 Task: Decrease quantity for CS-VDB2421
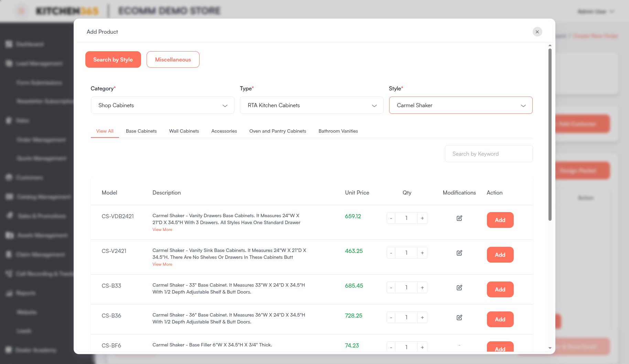[x=391, y=218]
